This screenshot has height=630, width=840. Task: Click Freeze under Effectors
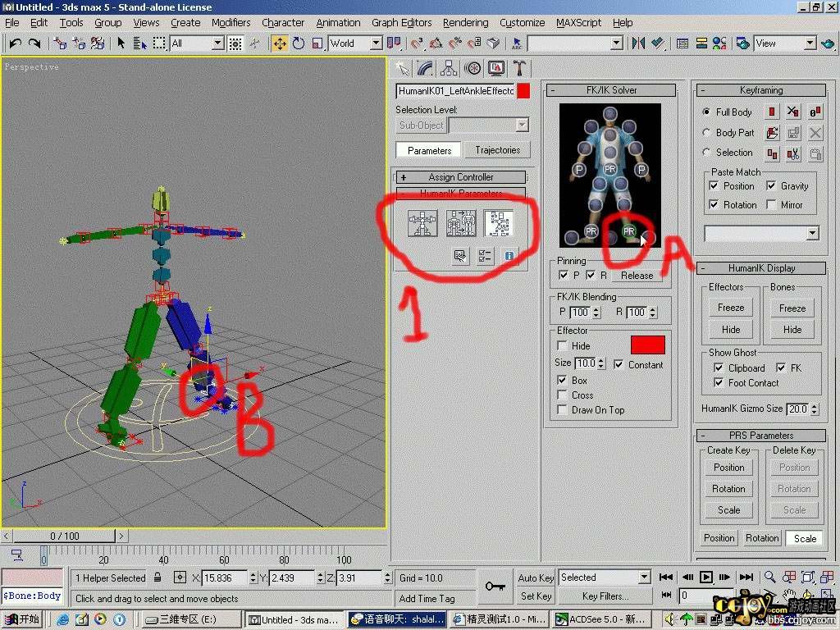(x=731, y=308)
